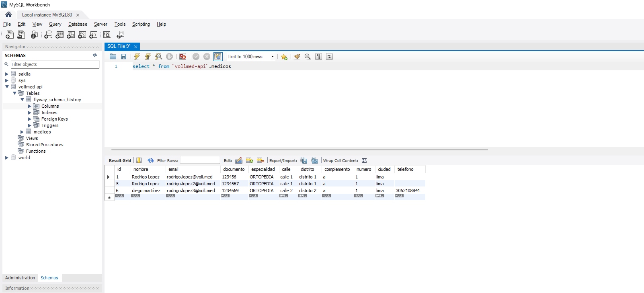Image resolution: width=644 pixels, height=293 pixels.
Task: Import records from an external file
Action: click(314, 160)
